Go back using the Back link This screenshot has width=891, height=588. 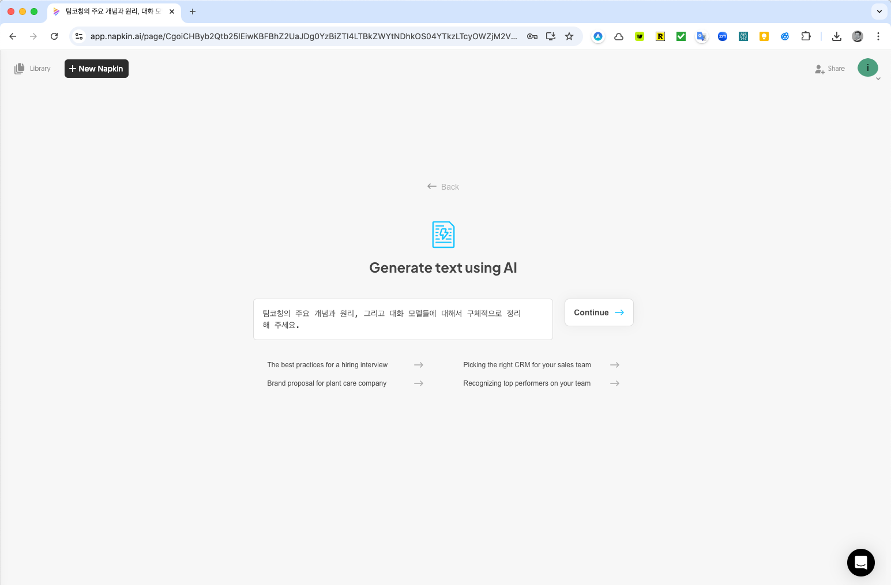coord(443,187)
